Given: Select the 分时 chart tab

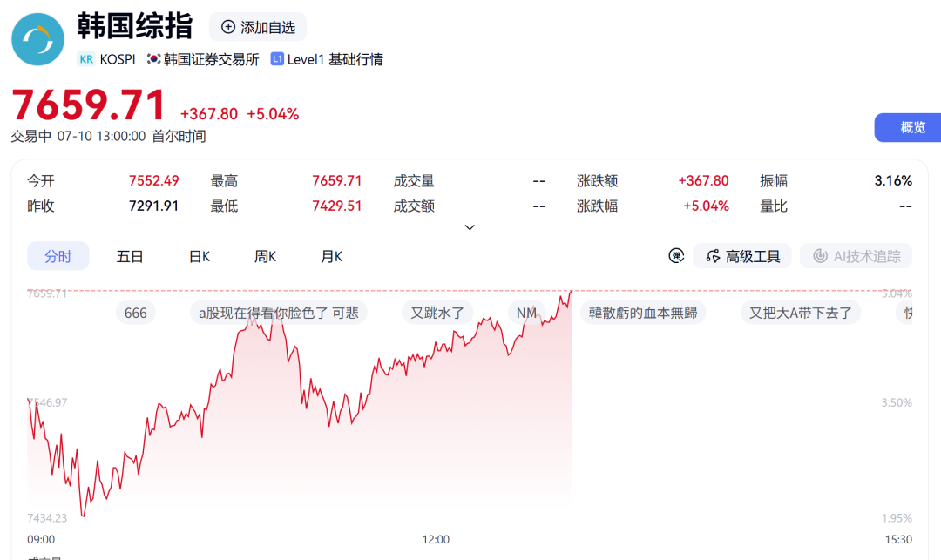Looking at the screenshot, I should [x=58, y=256].
